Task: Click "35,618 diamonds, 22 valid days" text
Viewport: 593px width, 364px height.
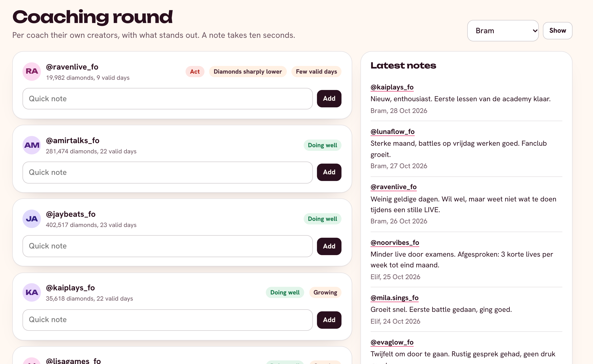Action: (x=89, y=299)
